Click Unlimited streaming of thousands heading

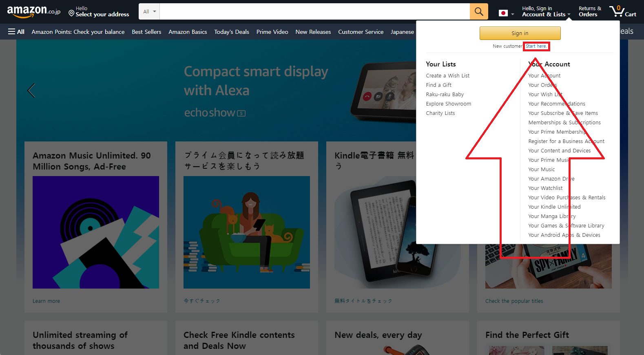80,340
